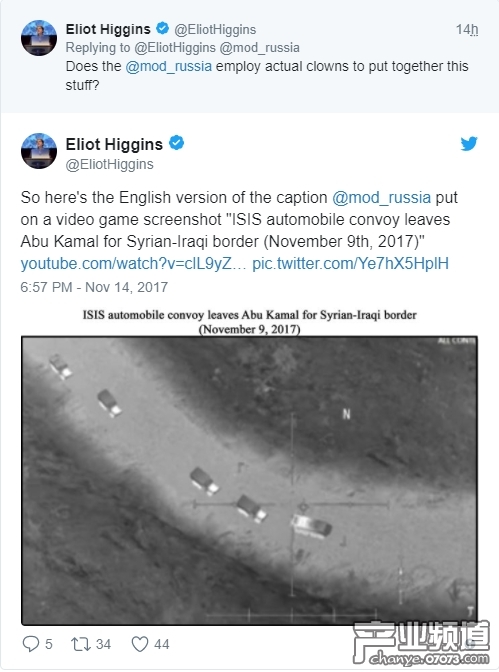Screen dimensions: 499x672
Task: Click the Eliot Higgins name in main tweet
Action: point(114,144)
